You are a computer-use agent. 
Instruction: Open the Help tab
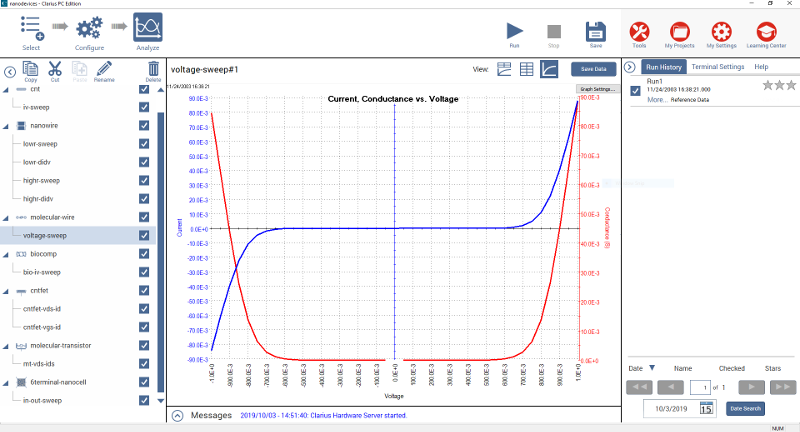point(761,66)
